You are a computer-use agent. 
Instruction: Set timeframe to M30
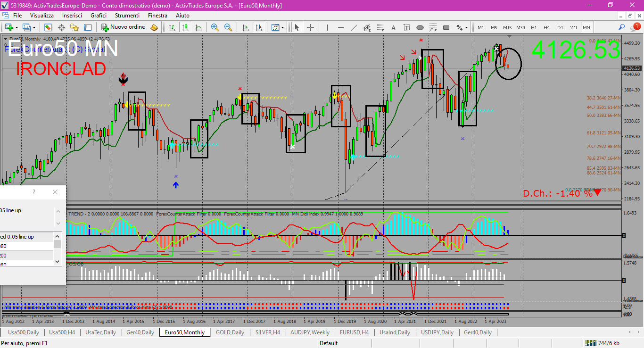coord(520,27)
